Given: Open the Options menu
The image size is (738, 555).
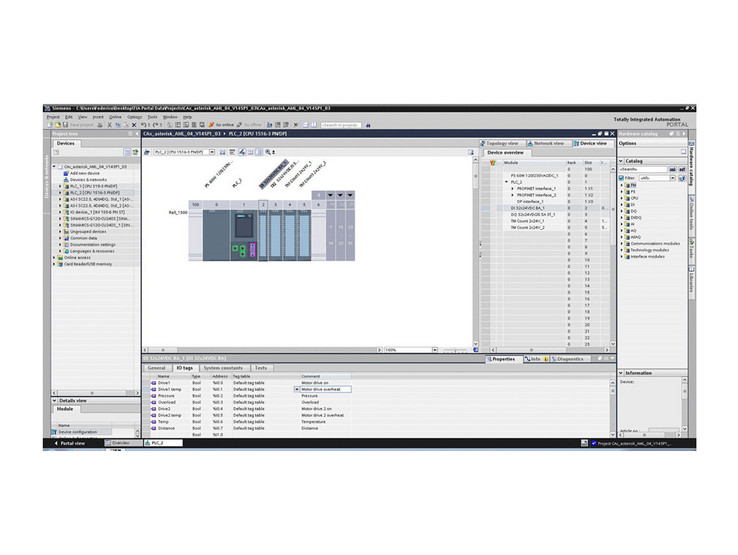Looking at the screenshot, I should (135, 117).
